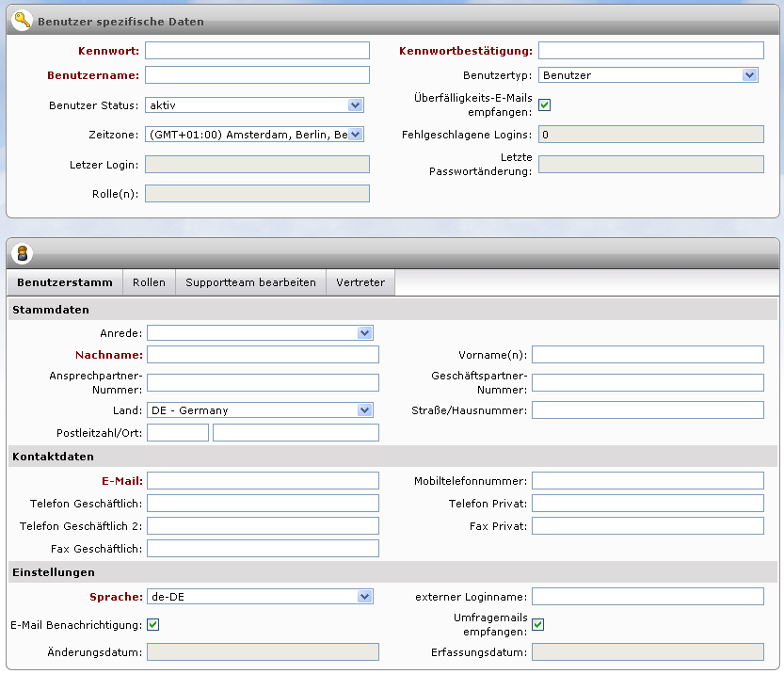Toggle E-Mail Benachrichtigung checkbox
This screenshot has width=784, height=674.
click(x=153, y=624)
